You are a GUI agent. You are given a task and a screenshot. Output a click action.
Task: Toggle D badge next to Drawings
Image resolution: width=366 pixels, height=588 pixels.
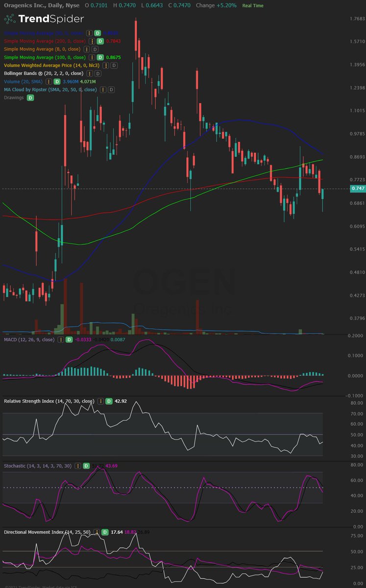30,98
